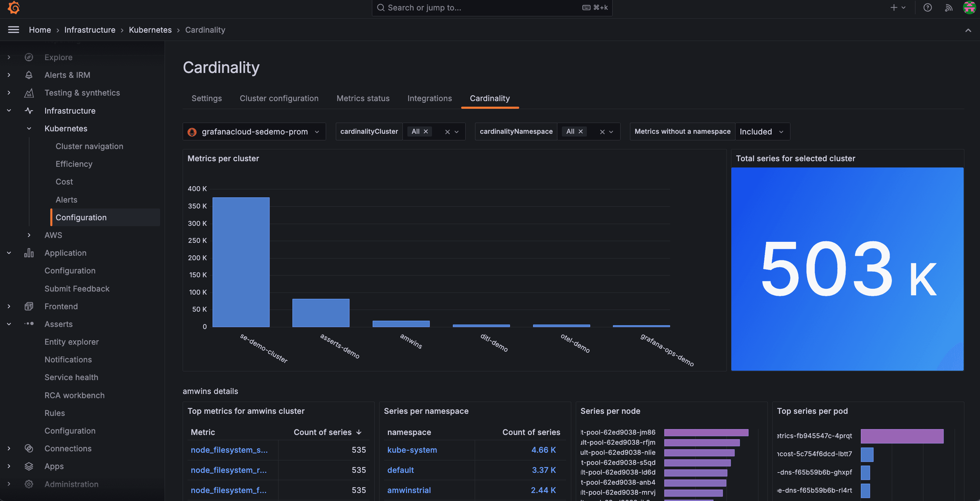Image resolution: width=980 pixels, height=501 pixels.
Task: Click the Grafana logo
Action: pos(14,8)
